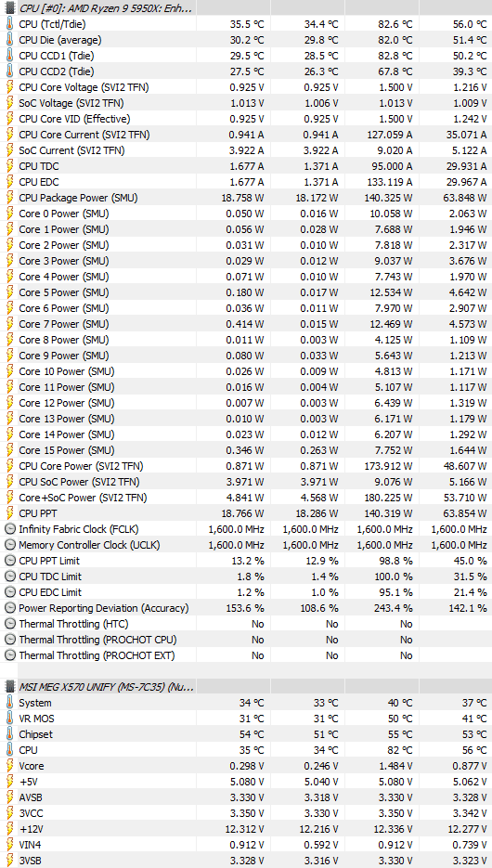This screenshot has height=868, width=492.
Task: Click thermometer icon next to CPU Die (average)
Action: tap(9, 40)
